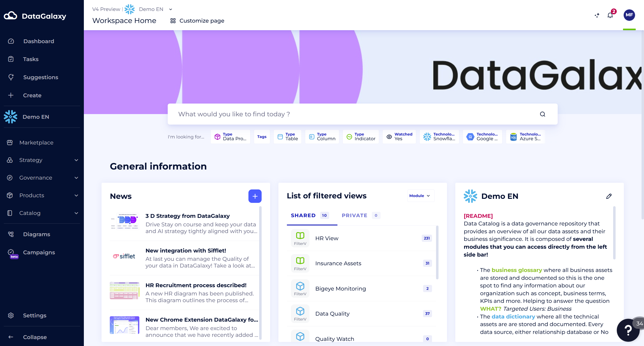Open the Tasks clipboard icon
This screenshot has width=644, height=346.
pos(11,59)
